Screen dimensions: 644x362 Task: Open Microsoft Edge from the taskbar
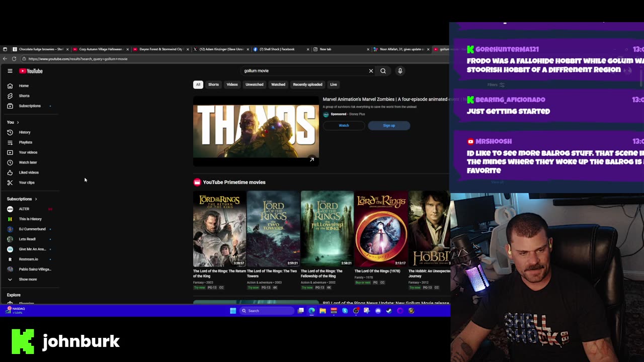[x=312, y=311]
